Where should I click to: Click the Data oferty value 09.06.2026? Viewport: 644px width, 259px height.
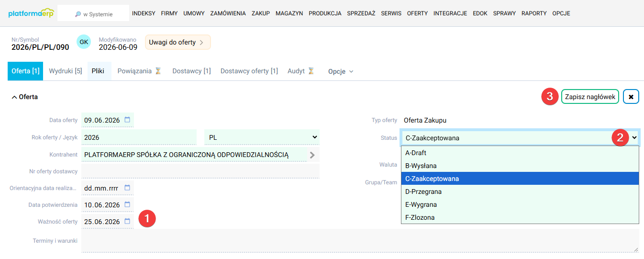[x=102, y=120]
